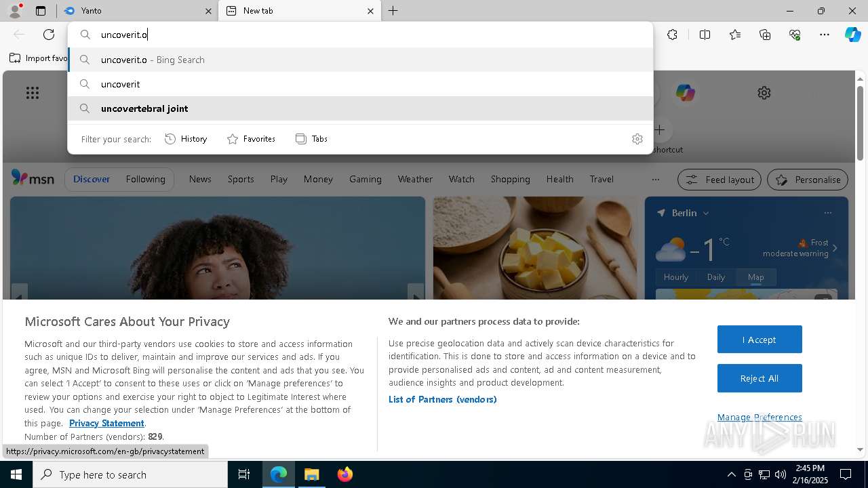Select the 'uncovertebral joint' suggestion
Viewport: 868px width, 488px height.
tap(360, 108)
